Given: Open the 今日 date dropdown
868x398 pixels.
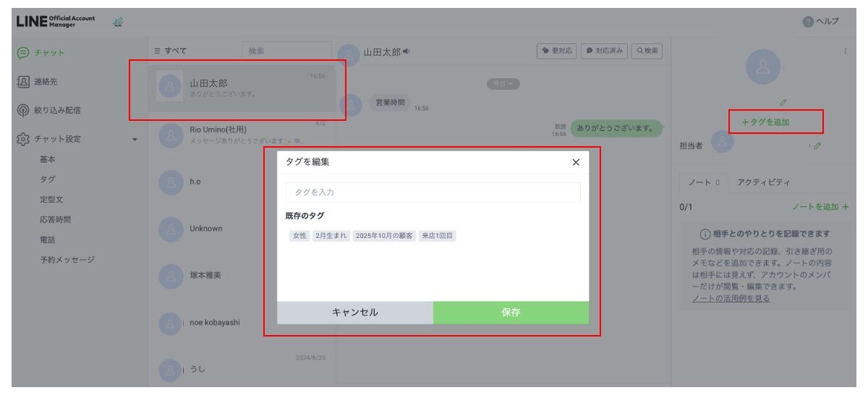Looking at the screenshot, I should [503, 84].
